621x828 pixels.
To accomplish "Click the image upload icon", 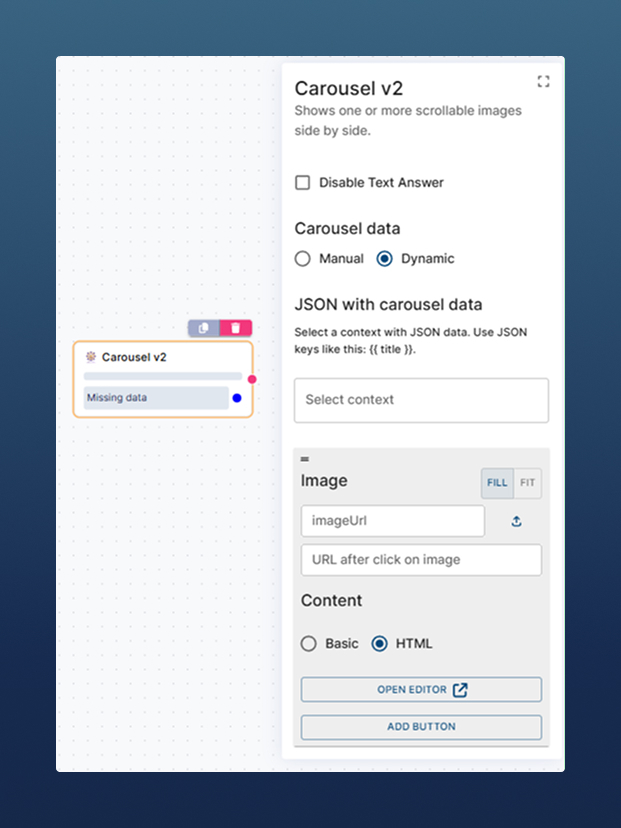I will 516,521.
